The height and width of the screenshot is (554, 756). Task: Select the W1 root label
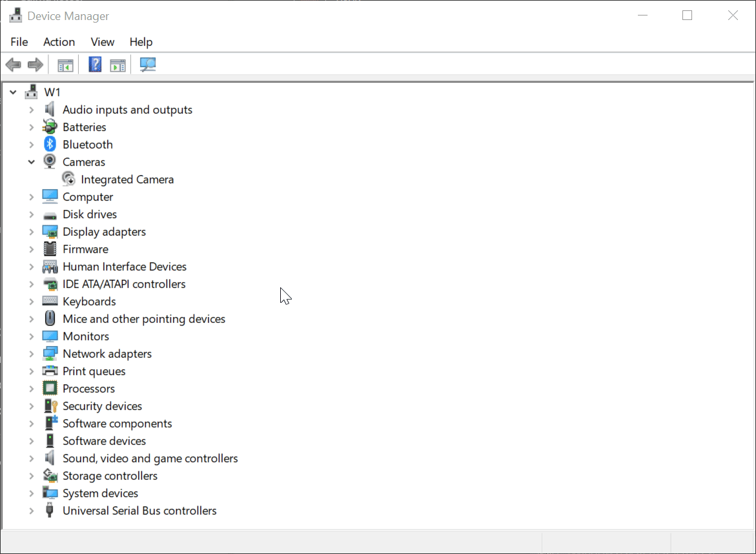[52, 92]
